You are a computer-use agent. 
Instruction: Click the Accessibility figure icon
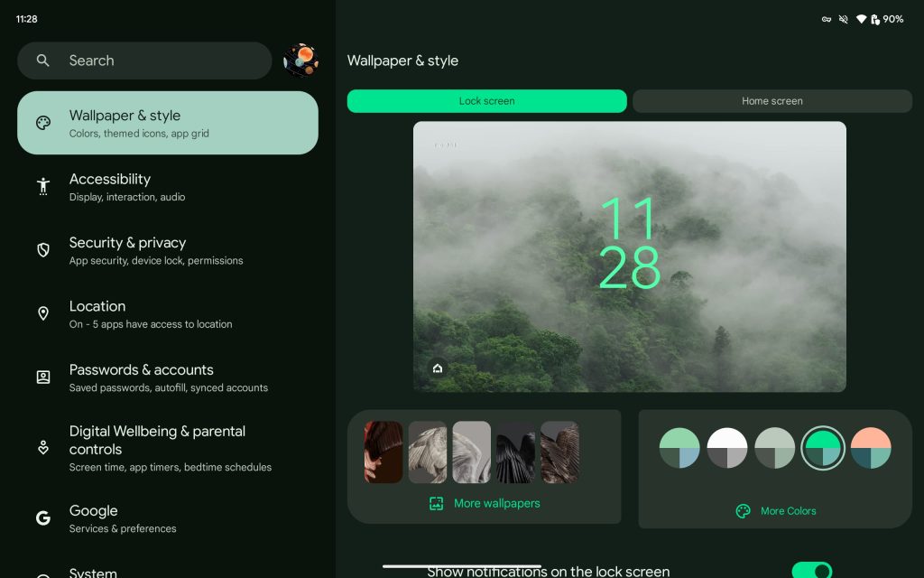coord(43,187)
